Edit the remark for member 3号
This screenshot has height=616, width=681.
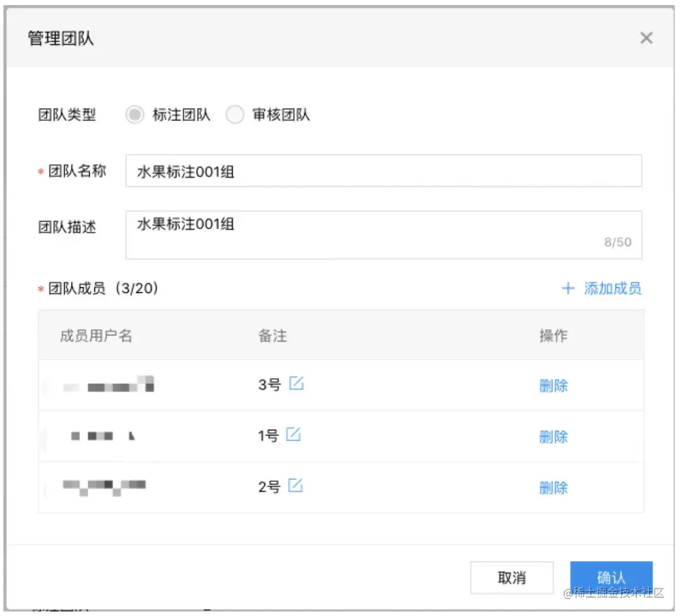point(296,383)
